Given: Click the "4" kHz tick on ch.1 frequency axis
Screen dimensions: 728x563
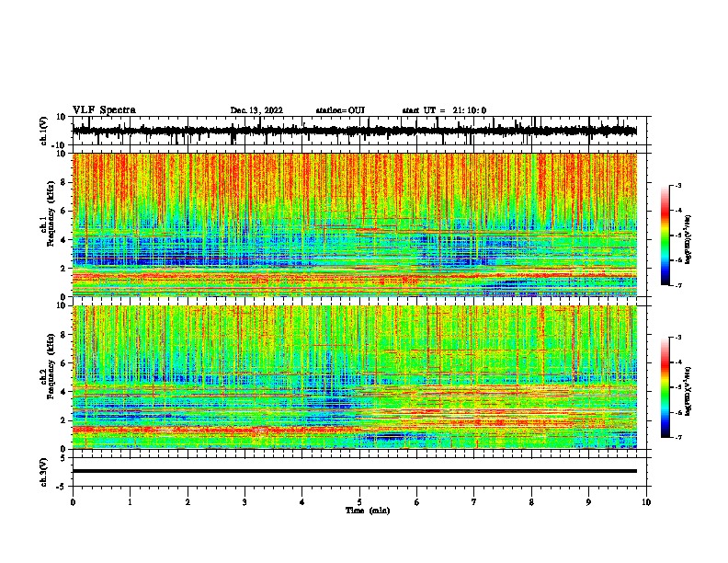Looking at the screenshot, I should pyautogui.click(x=63, y=240).
